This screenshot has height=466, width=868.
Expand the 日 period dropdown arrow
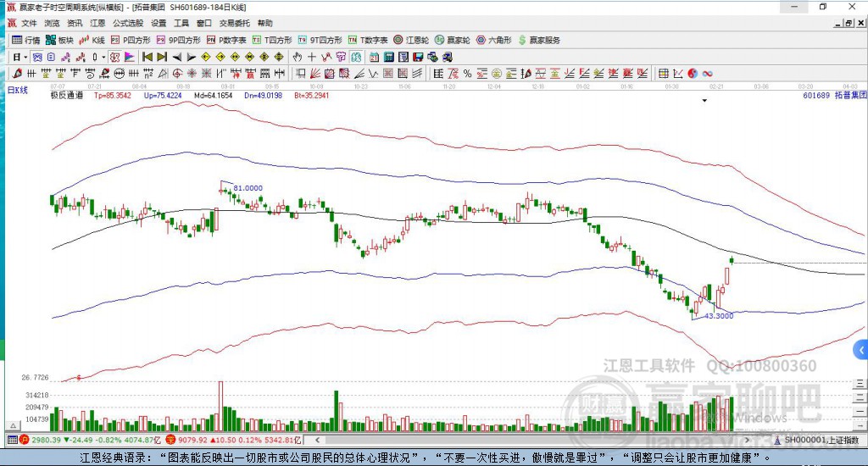[25, 57]
